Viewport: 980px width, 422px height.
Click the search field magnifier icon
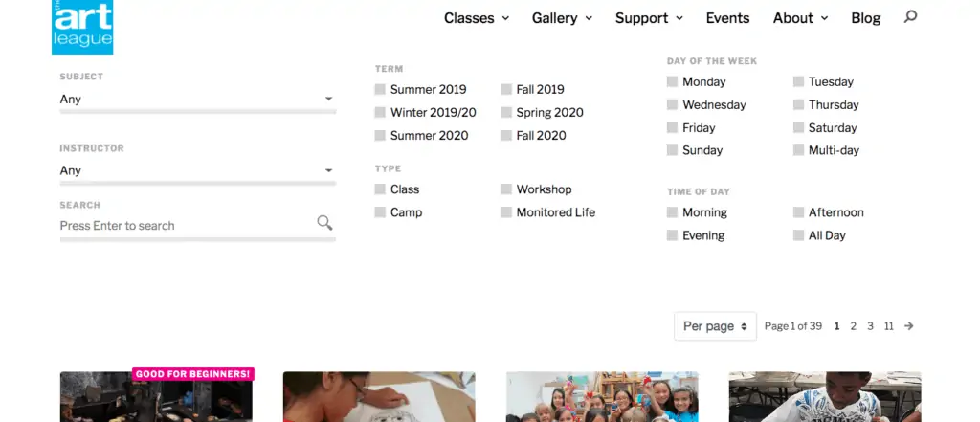click(324, 223)
